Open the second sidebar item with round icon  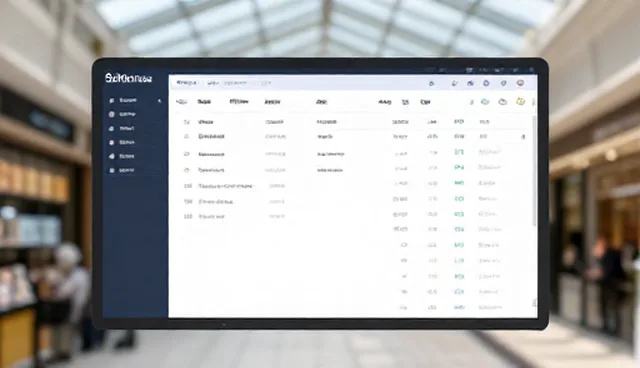[x=122, y=114]
